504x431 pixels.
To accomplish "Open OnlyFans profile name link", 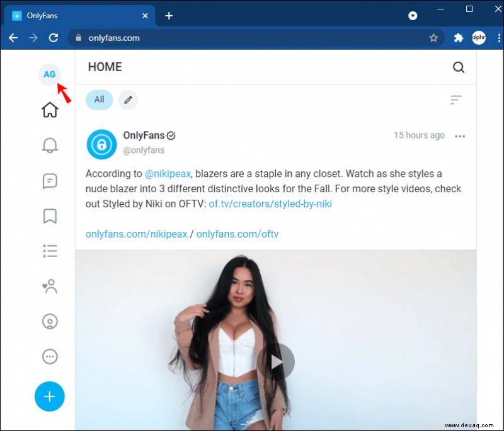I will [144, 135].
